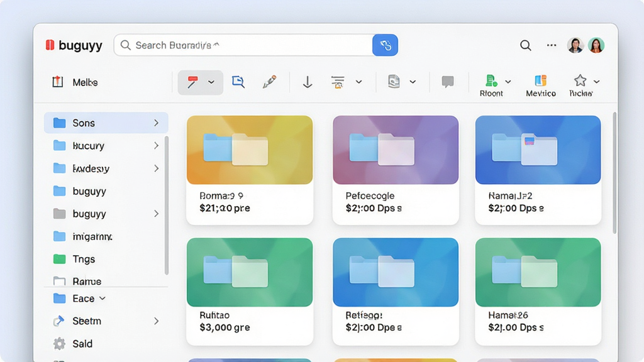Click the Seetm pin icon
This screenshot has height=362, width=644.
[x=58, y=321]
